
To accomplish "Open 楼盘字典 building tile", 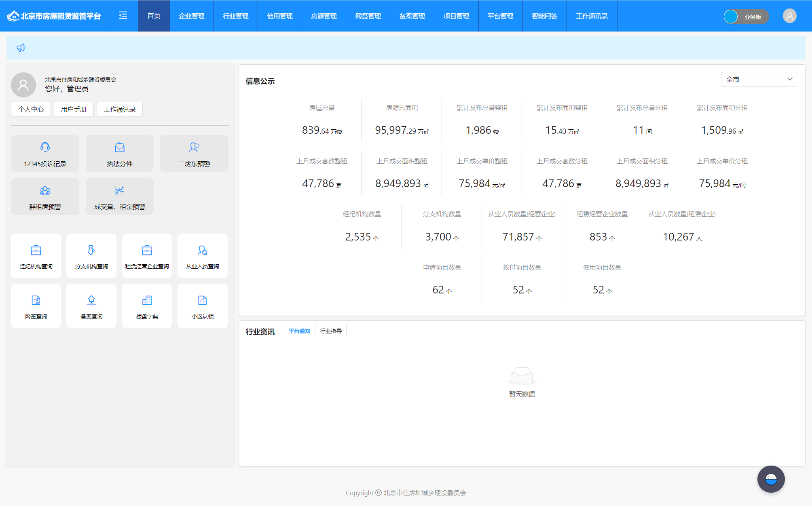I will coord(147,306).
